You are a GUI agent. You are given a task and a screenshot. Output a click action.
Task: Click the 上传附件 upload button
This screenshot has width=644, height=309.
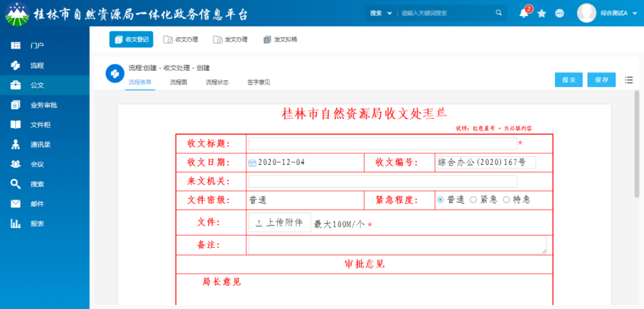pyautogui.click(x=280, y=223)
